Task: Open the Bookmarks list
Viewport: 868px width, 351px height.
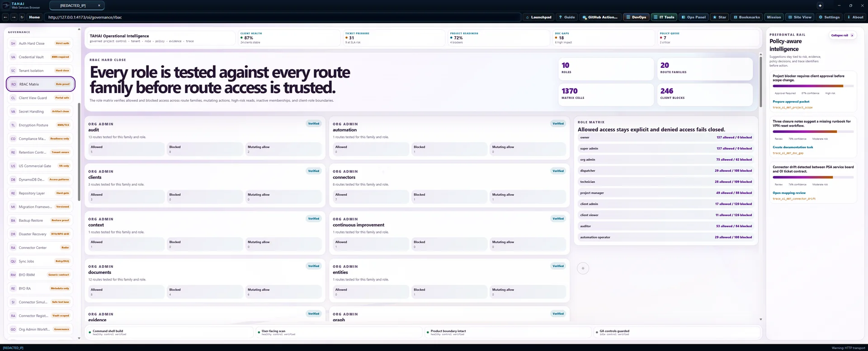Action: click(746, 17)
